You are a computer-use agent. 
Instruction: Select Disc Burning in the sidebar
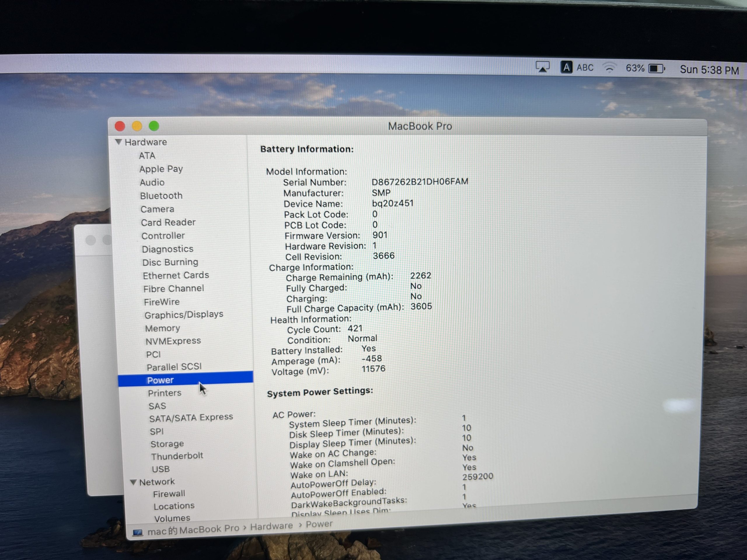pyautogui.click(x=170, y=262)
